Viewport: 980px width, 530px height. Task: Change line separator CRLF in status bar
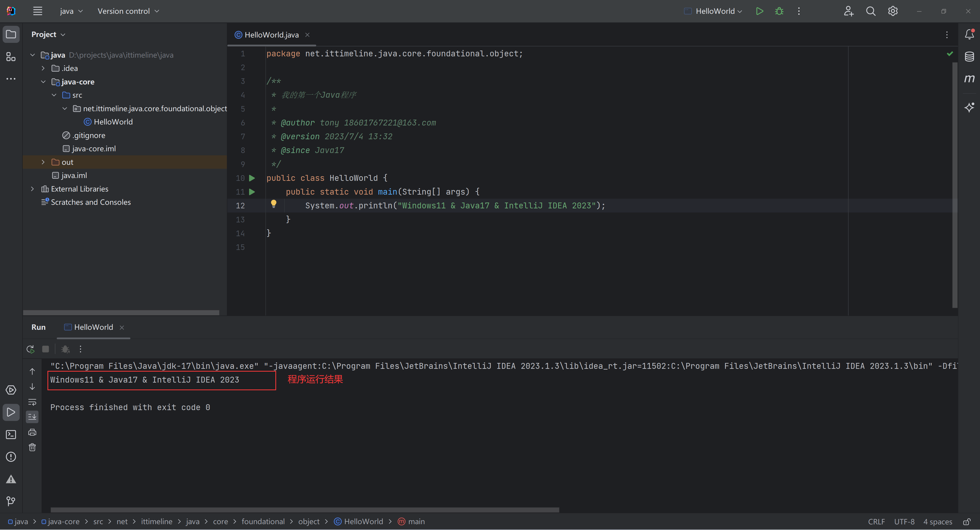(x=876, y=522)
